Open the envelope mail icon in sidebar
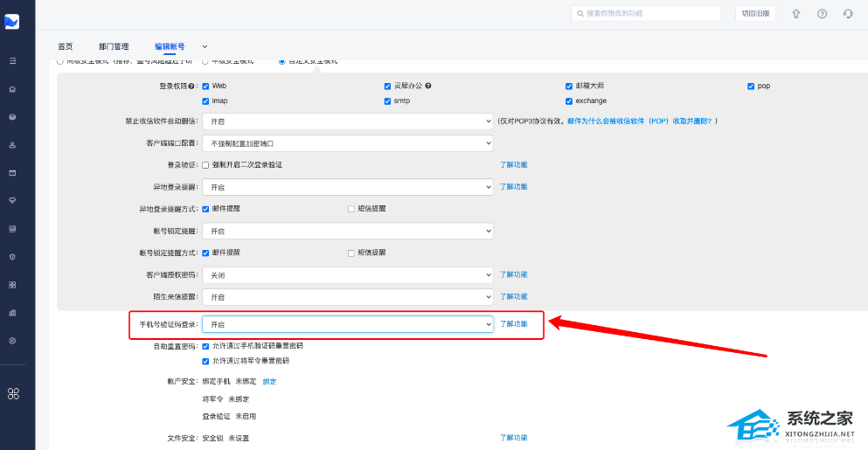Viewport: 868px width, 450px height. 12,173
